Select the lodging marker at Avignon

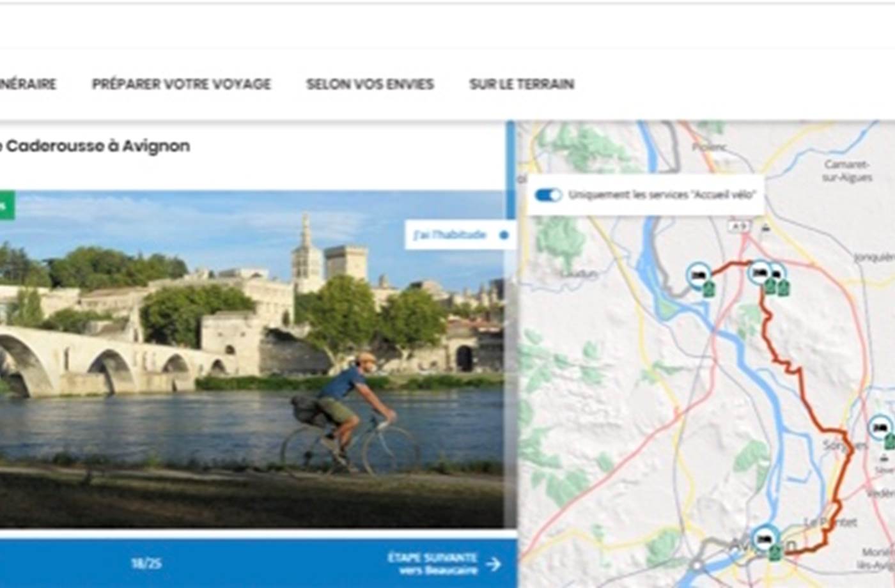click(x=765, y=538)
